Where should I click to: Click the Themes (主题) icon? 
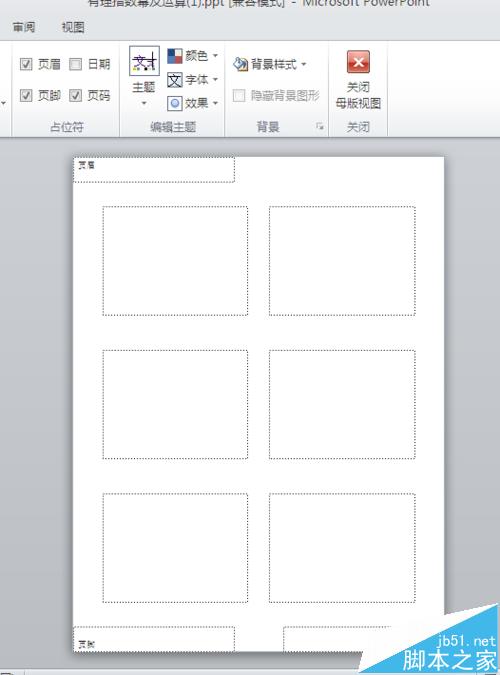[144, 61]
